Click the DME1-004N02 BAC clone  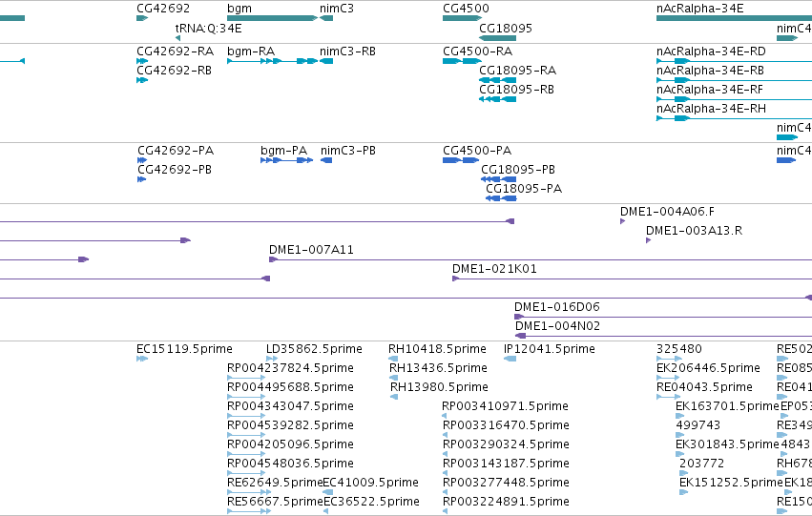(x=663, y=336)
